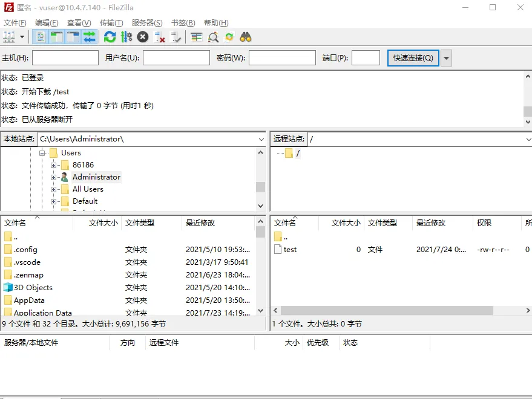Toggle the remote directory tree display

point(73,37)
